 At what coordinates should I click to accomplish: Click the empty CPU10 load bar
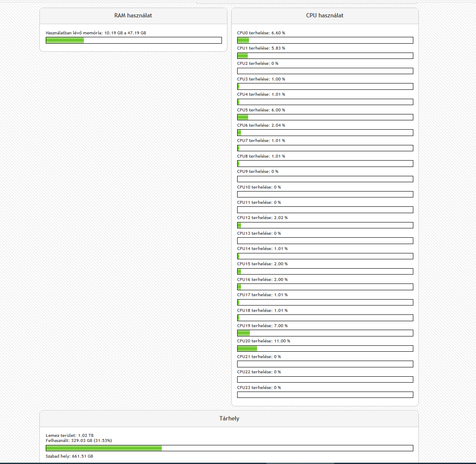click(325, 194)
